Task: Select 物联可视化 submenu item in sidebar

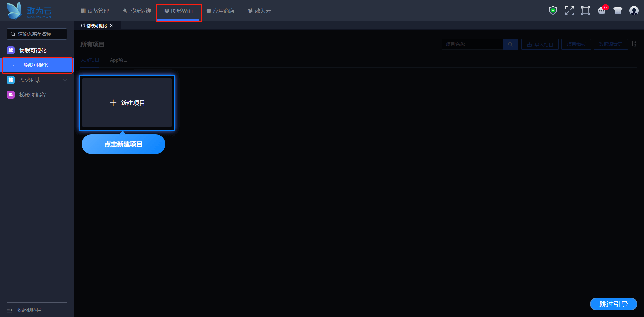Action: pyautogui.click(x=38, y=65)
